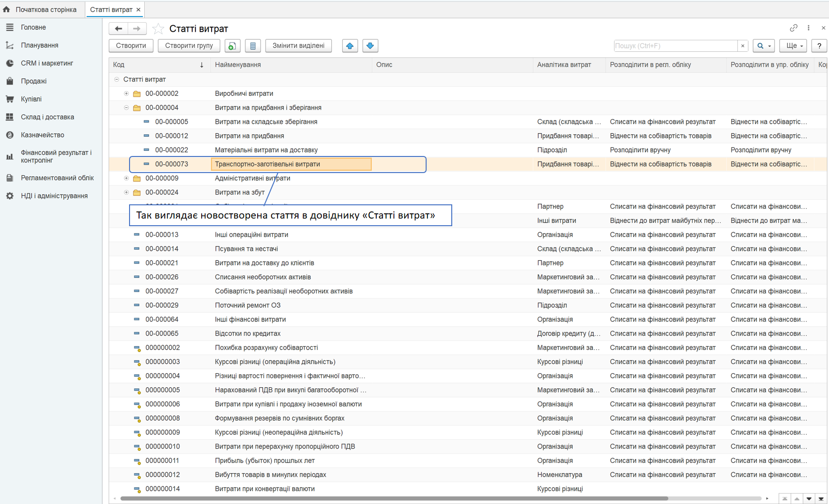Viewport: 829px width, 504px height.
Task: Click the Номенклатура analytics cell
Action: (559, 475)
